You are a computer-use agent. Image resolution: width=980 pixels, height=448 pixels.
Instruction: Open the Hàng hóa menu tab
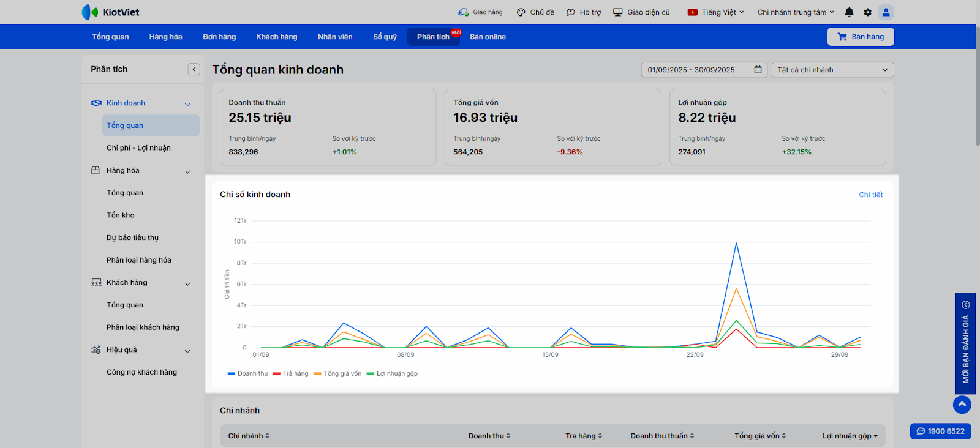(x=165, y=37)
